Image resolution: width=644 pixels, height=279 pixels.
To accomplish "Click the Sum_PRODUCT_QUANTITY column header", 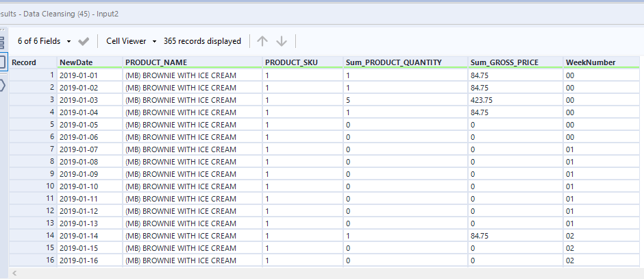I will (x=406, y=62).
